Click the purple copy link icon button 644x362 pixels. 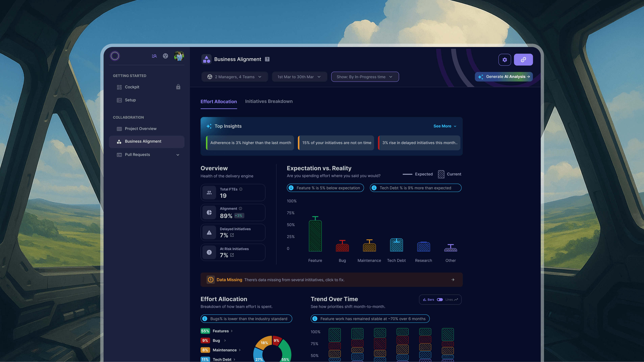(523, 60)
